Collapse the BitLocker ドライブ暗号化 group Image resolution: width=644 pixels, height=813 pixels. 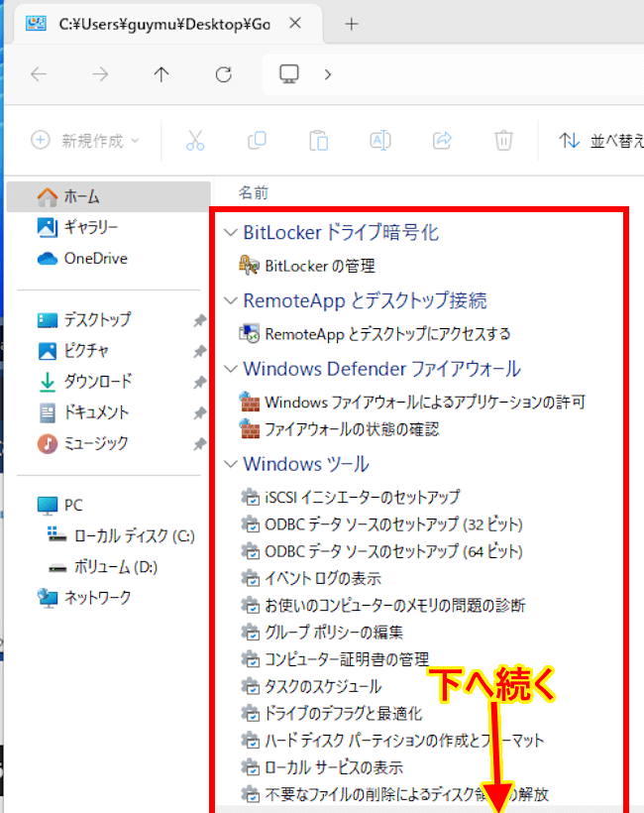(231, 233)
